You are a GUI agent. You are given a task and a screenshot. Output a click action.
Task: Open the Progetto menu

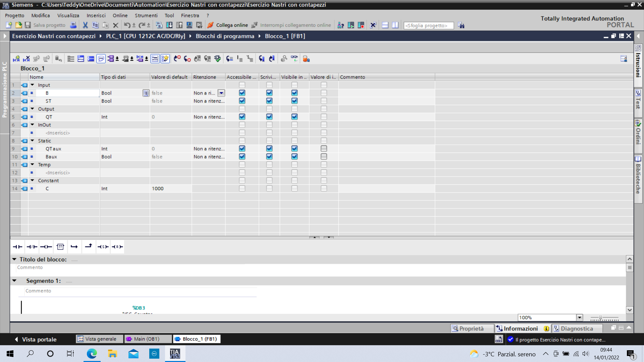click(14, 15)
